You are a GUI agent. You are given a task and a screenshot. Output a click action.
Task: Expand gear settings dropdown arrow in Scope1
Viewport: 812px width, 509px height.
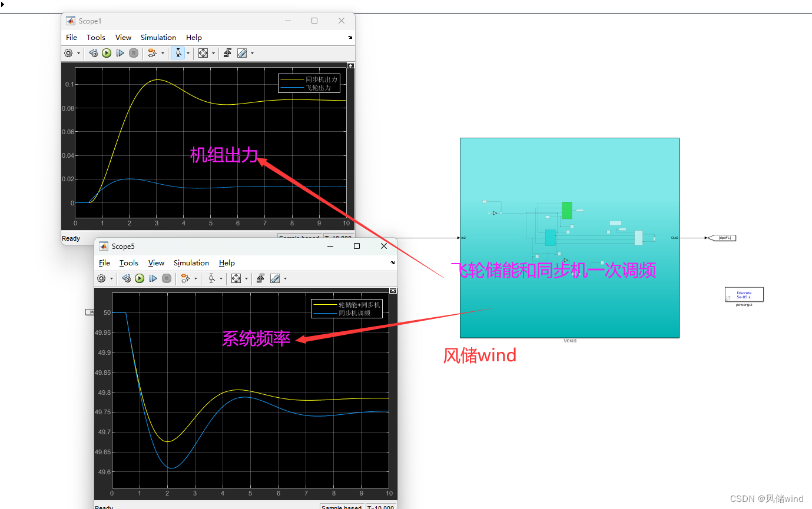click(x=78, y=54)
